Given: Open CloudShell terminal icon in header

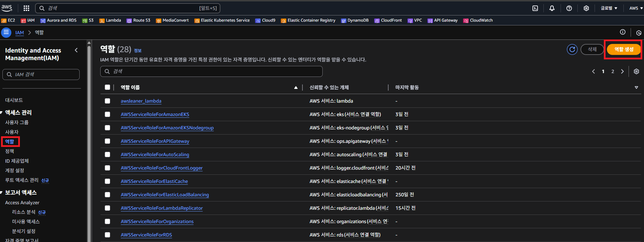Looking at the screenshot, I should 535,8.
